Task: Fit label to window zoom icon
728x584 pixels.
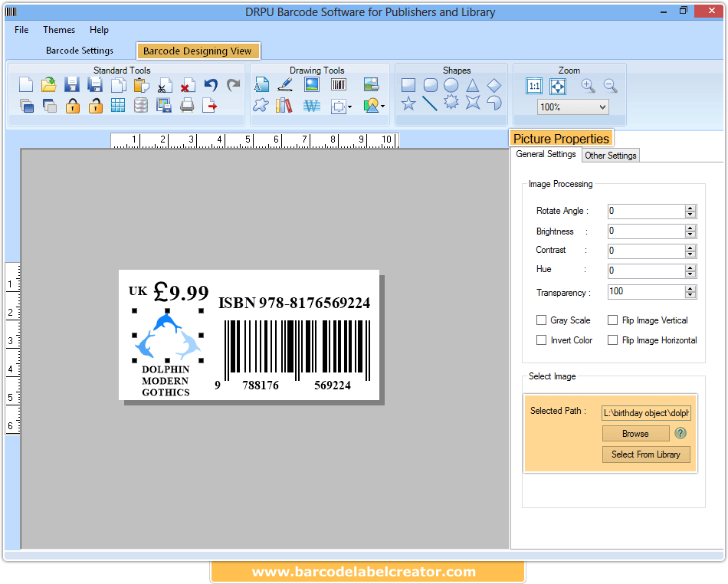Action: click(558, 87)
